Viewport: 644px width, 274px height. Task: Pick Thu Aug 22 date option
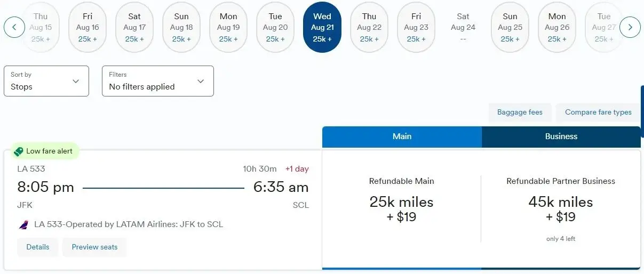(369, 27)
